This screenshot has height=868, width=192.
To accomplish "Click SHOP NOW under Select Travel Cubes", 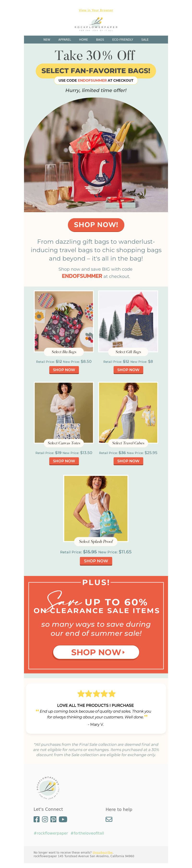I will (x=128, y=461).
